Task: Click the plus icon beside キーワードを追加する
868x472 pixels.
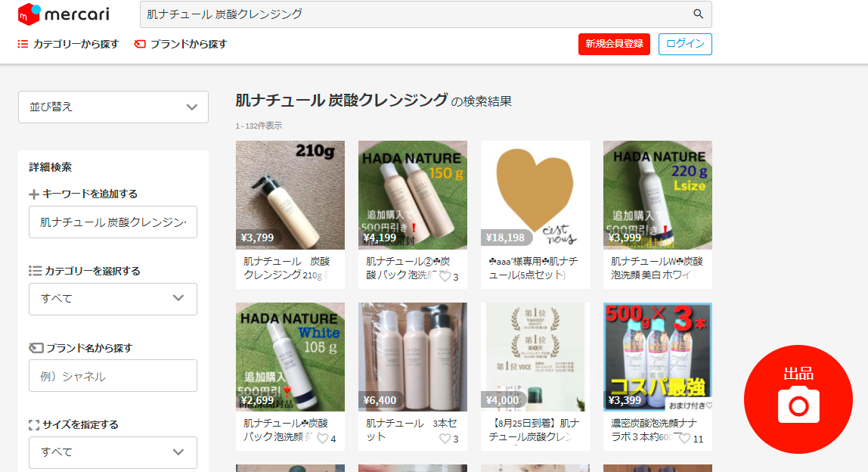Action: (x=34, y=194)
